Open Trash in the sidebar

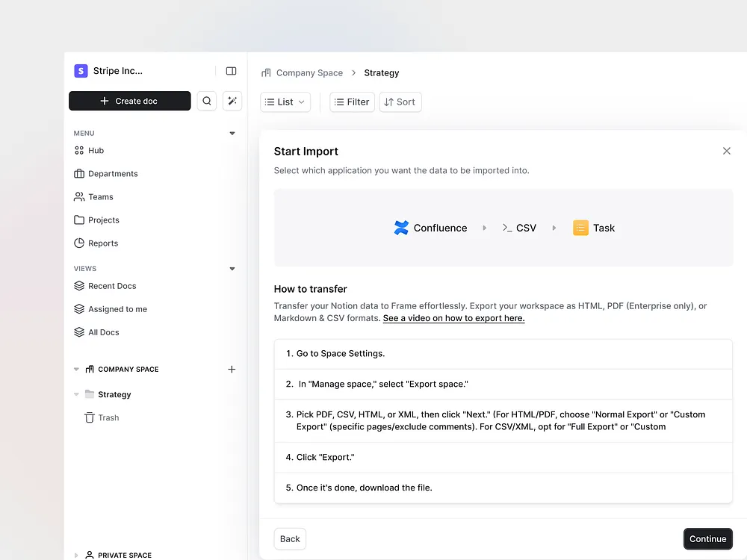click(x=108, y=418)
